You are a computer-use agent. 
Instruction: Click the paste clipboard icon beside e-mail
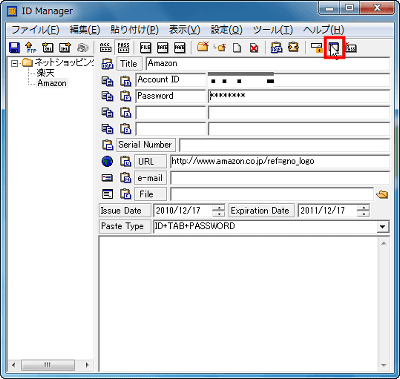point(125,178)
